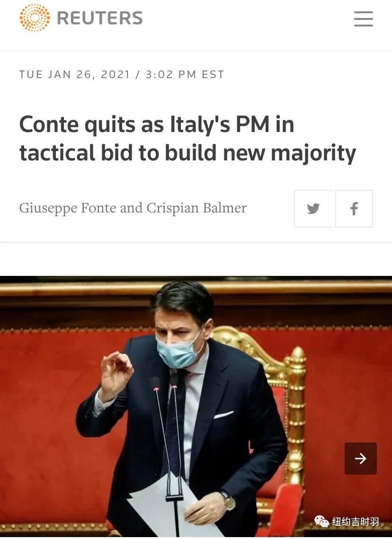Share article via Facebook icon
The width and height of the screenshot is (392, 539).
pos(354,208)
